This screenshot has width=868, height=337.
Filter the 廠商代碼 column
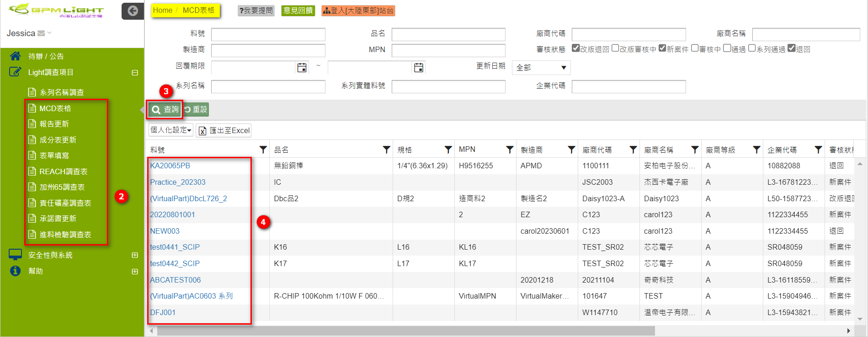634,150
